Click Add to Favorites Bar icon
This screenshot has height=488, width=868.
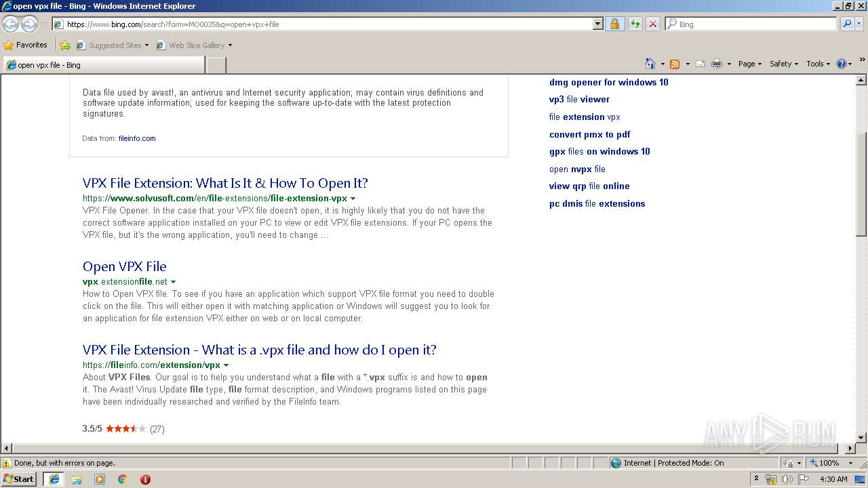point(65,45)
